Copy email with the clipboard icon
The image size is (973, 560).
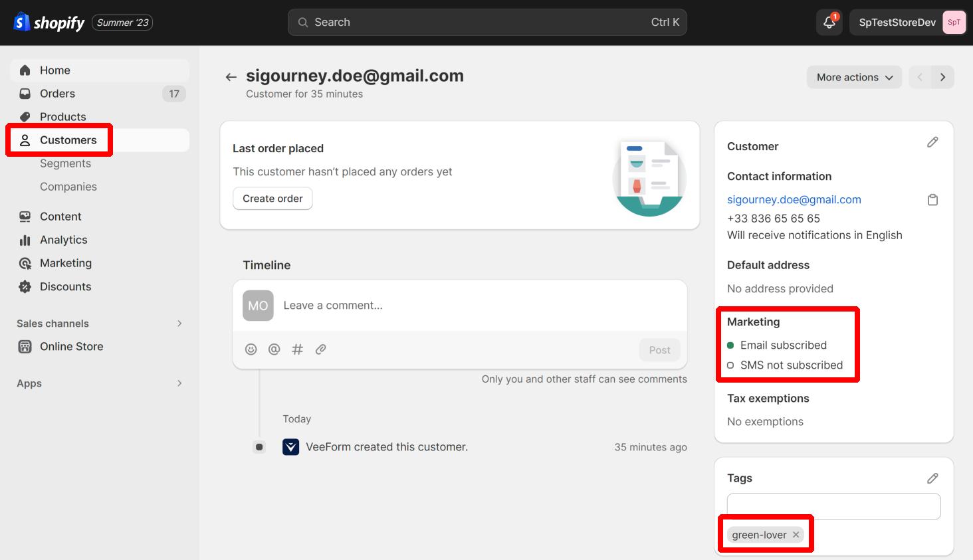[x=932, y=200]
